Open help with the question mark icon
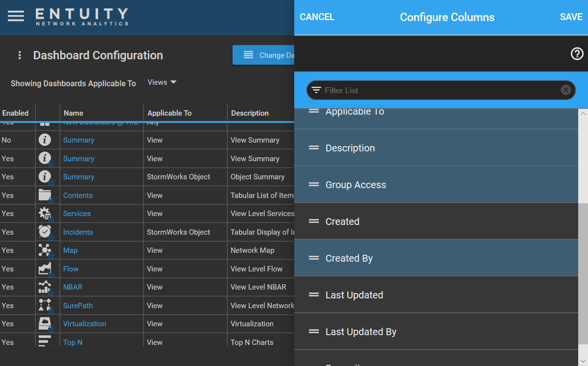Image resolution: width=588 pixels, height=366 pixels. [x=576, y=54]
